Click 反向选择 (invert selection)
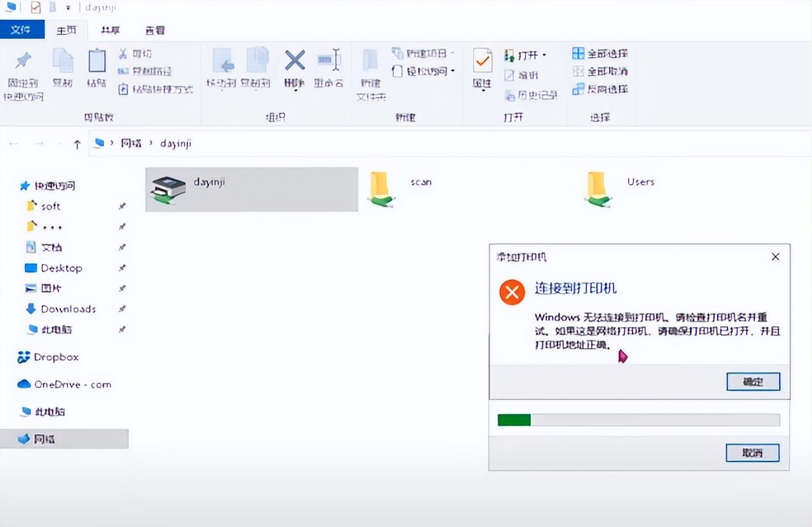 coord(600,89)
